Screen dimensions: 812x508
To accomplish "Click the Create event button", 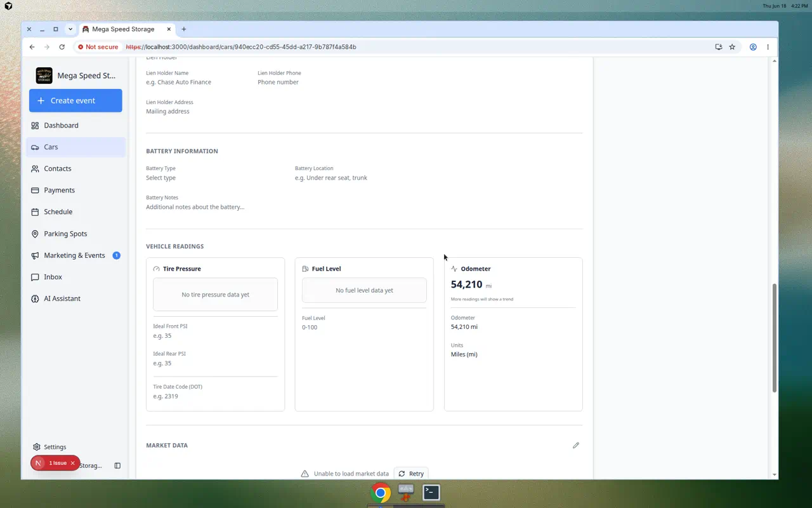I will (x=75, y=100).
